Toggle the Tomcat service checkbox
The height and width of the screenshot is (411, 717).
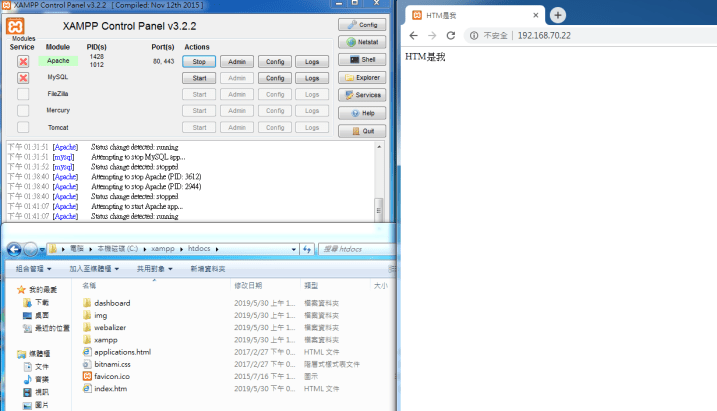(23, 128)
